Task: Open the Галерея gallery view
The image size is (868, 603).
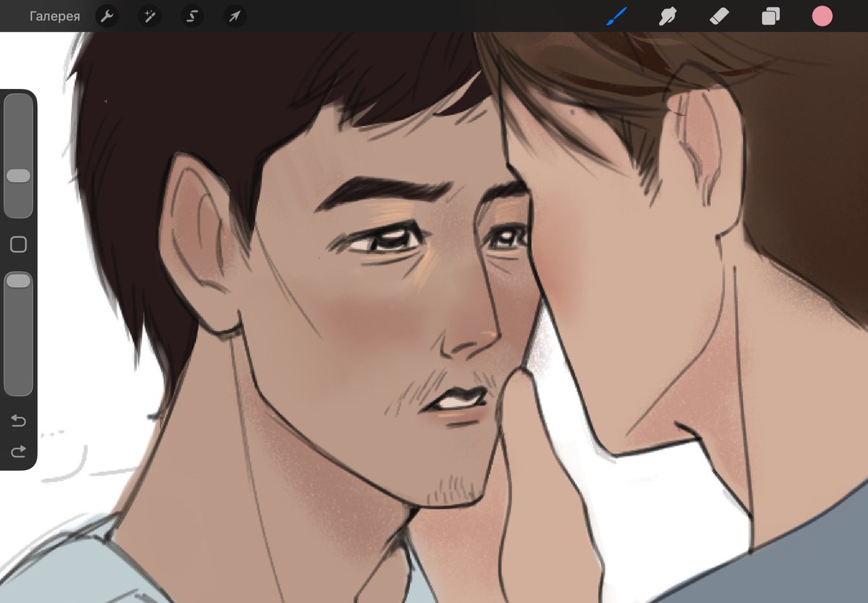Action: [55, 16]
